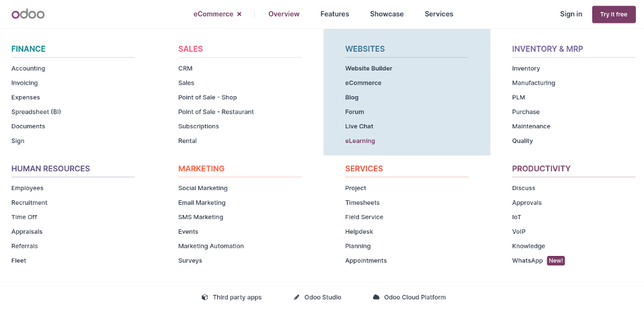Click the Sign in link
Viewport: 644px width, 309px height.
(571, 14)
